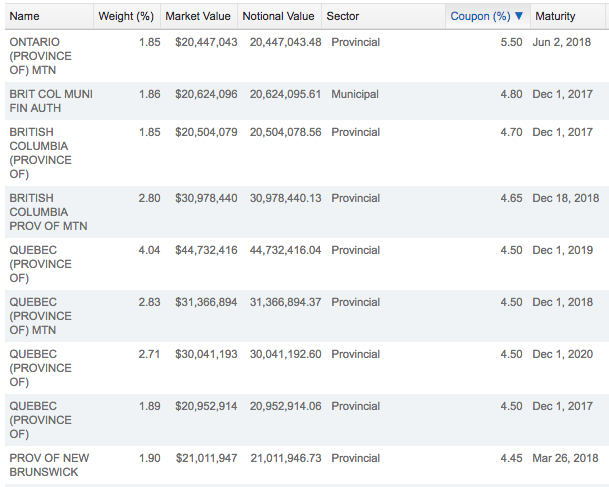Click notional value 30,041,192.60
Viewport: 609px width, 487px height.
pos(285,354)
